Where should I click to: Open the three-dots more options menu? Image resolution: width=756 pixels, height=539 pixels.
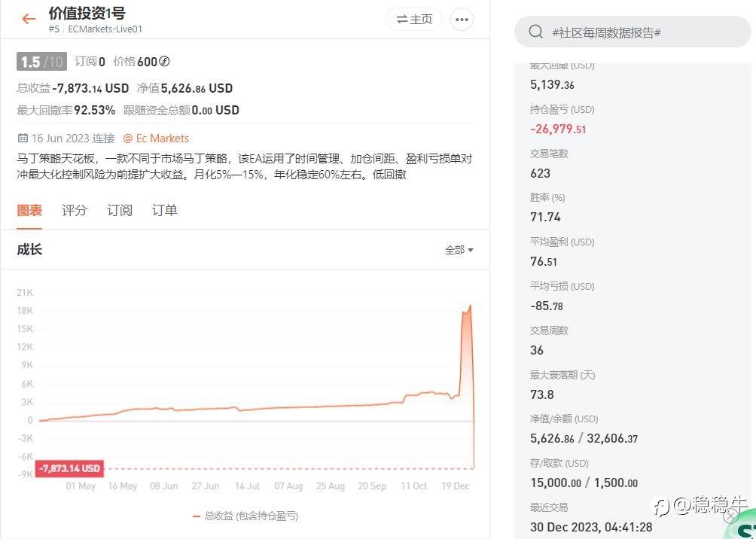[462, 20]
